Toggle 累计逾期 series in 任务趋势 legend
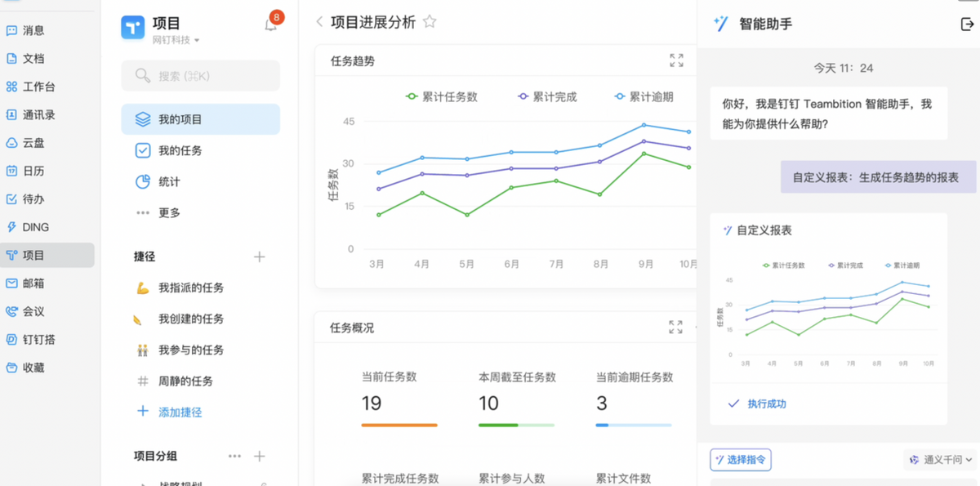 coord(644,96)
